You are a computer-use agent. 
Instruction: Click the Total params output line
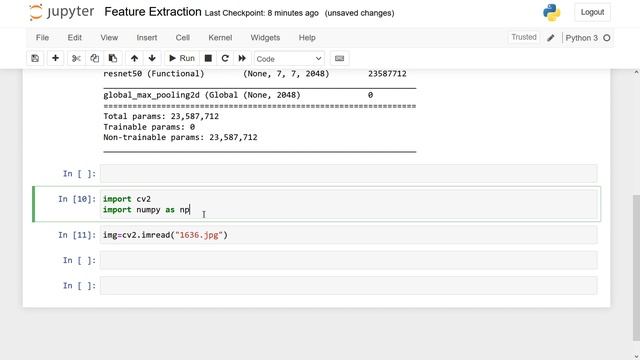click(x=161, y=116)
